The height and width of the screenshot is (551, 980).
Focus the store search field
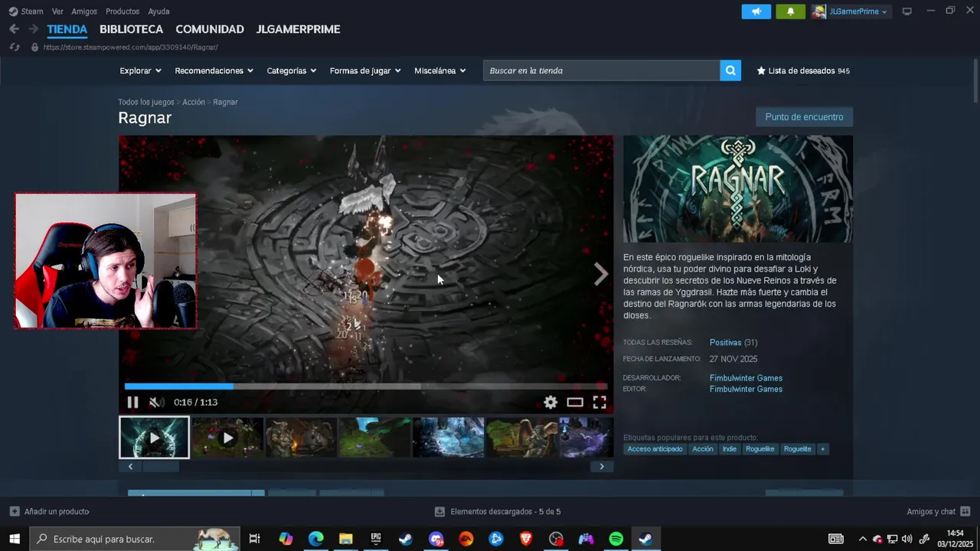pos(602,70)
